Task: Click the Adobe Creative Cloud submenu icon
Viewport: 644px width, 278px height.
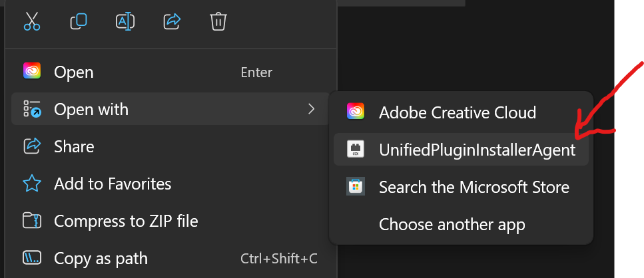Action: (355, 112)
